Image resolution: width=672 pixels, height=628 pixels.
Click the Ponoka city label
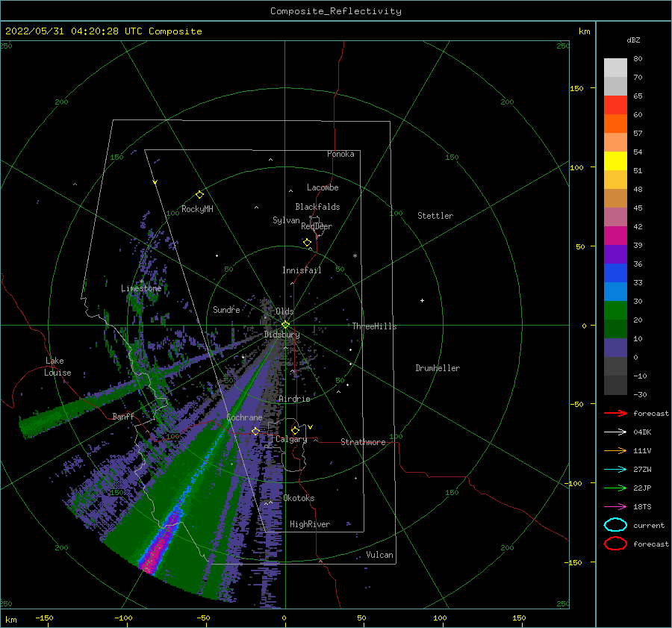coord(340,154)
